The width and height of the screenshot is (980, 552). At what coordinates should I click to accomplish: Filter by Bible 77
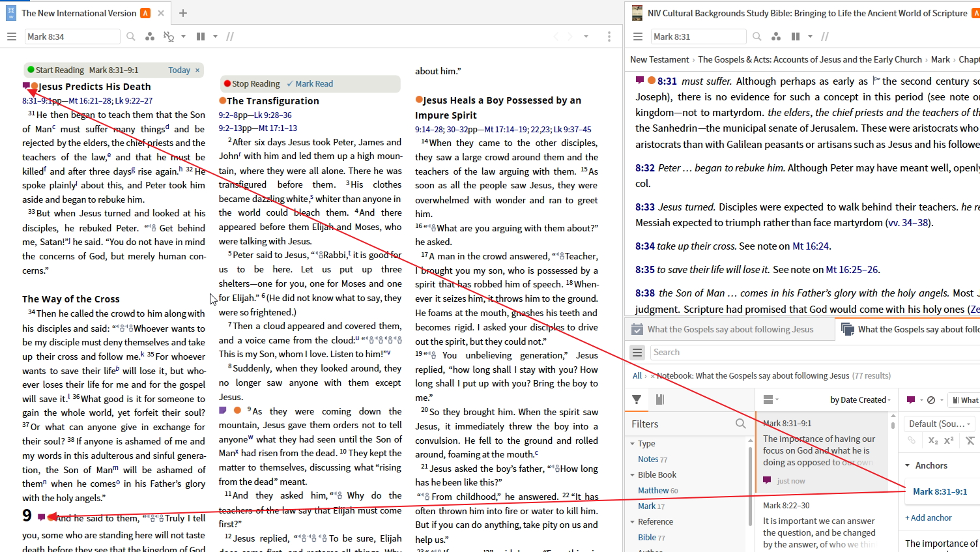[652, 538]
